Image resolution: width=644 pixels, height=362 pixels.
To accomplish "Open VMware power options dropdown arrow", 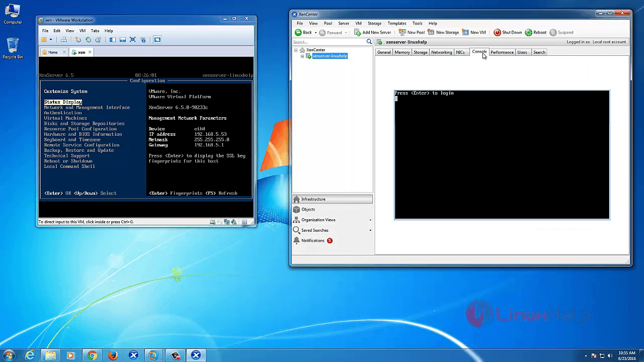I will [x=51, y=40].
